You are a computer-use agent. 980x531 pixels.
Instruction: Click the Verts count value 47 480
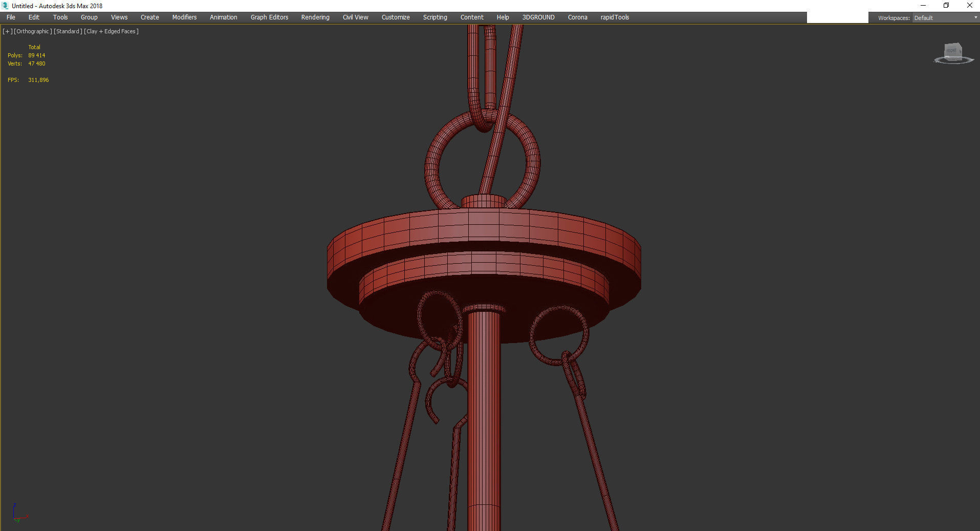pyautogui.click(x=37, y=63)
